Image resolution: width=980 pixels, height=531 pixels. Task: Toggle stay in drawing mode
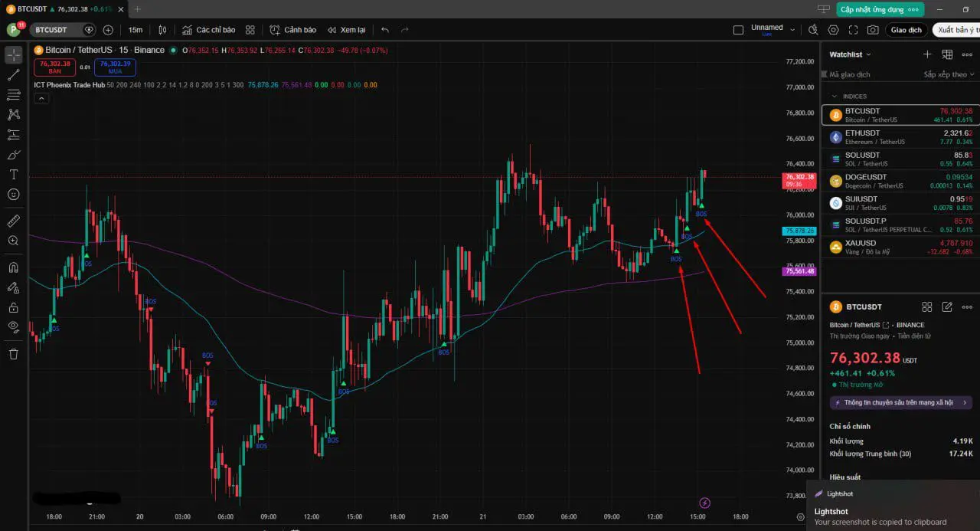pos(13,287)
